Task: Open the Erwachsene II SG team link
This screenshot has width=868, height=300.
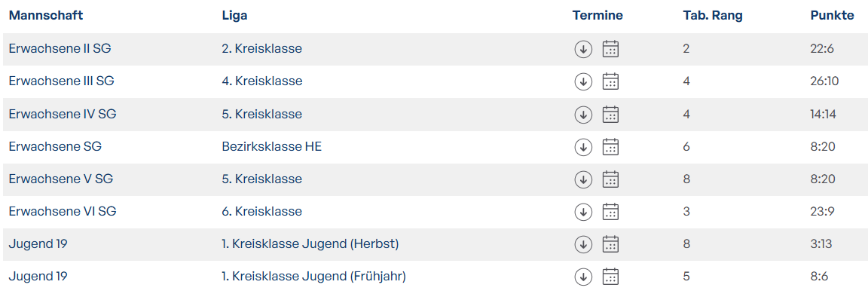Action: point(60,49)
